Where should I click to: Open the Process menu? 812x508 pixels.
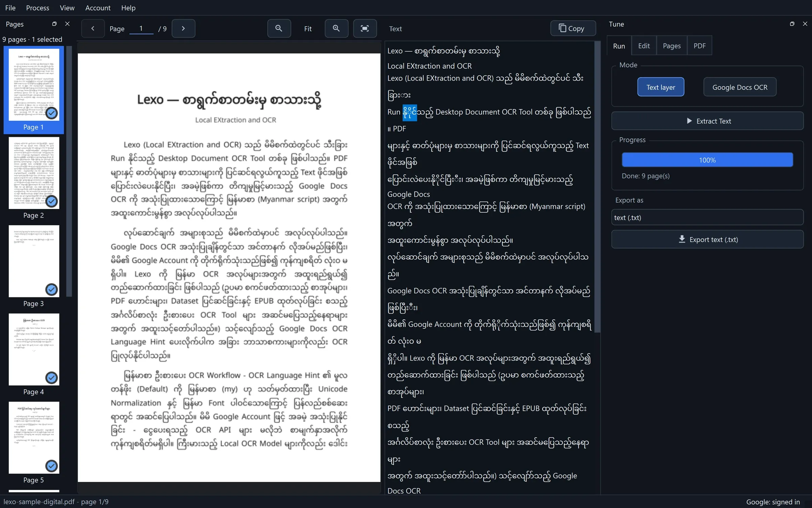tap(38, 8)
